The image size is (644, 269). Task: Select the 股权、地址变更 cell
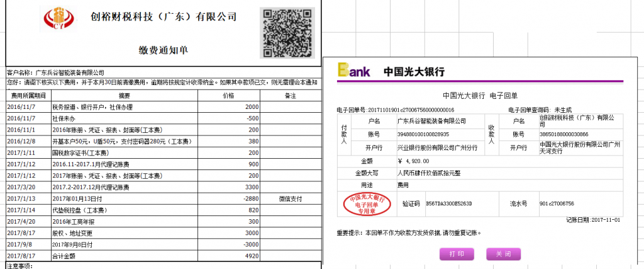[x=125, y=233]
